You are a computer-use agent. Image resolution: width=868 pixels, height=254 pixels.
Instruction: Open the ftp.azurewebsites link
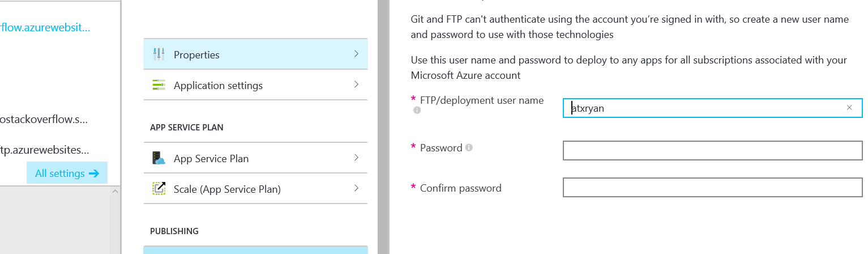click(45, 150)
